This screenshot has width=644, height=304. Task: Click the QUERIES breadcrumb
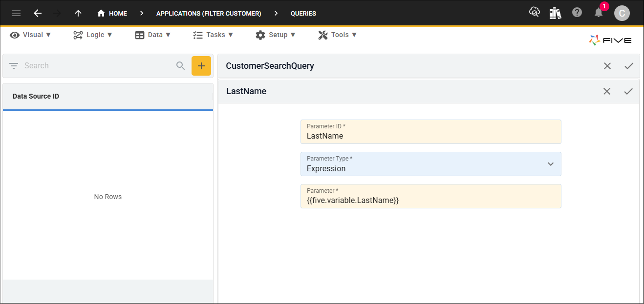(303, 13)
